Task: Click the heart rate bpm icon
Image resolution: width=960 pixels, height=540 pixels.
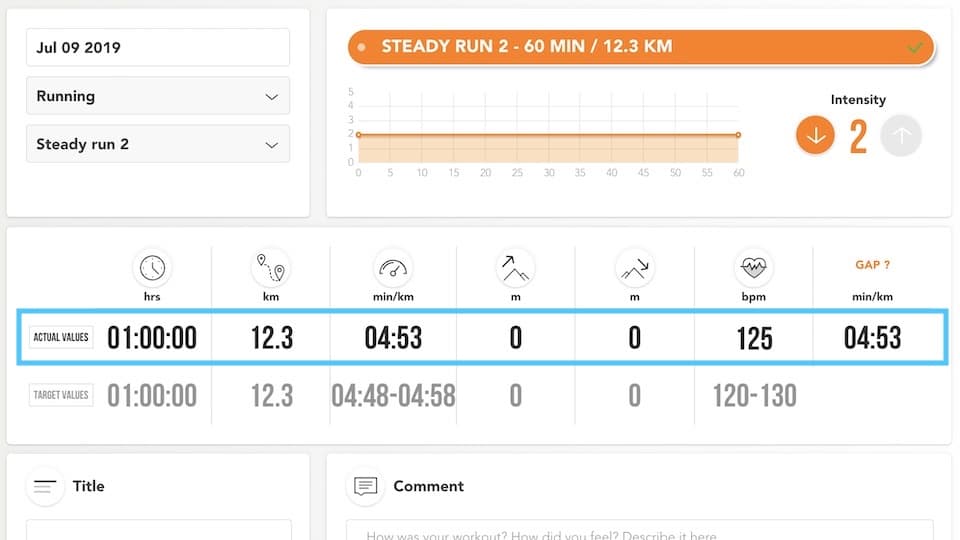Action: point(754,268)
